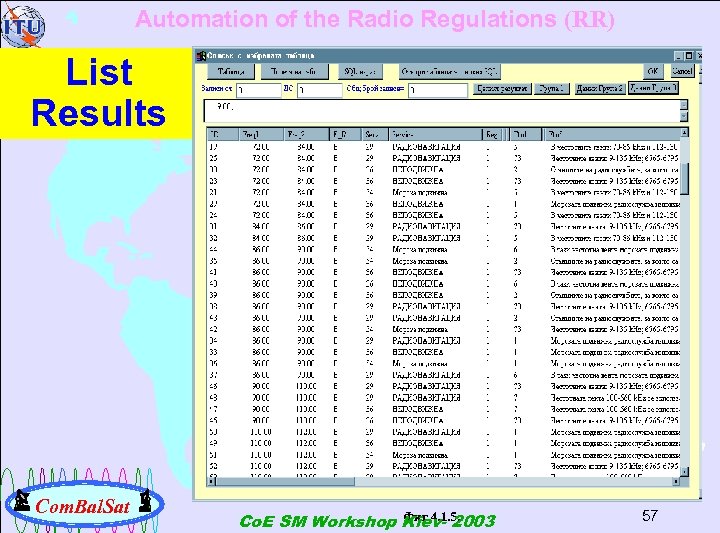Click the 'Група 1' button
720x533 pixels.
[x=551, y=89]
